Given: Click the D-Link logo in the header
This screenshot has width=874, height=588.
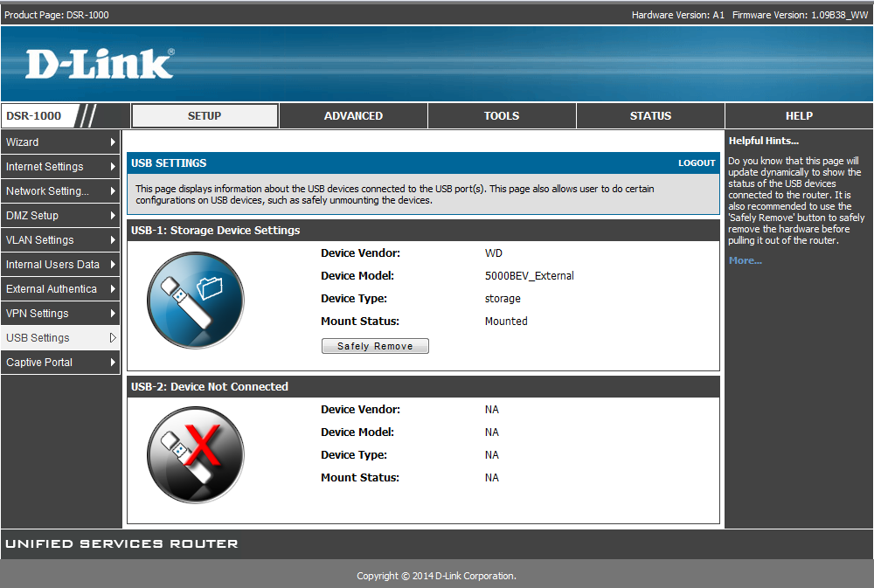Looking at the screenshot, I should click(100, 64).
